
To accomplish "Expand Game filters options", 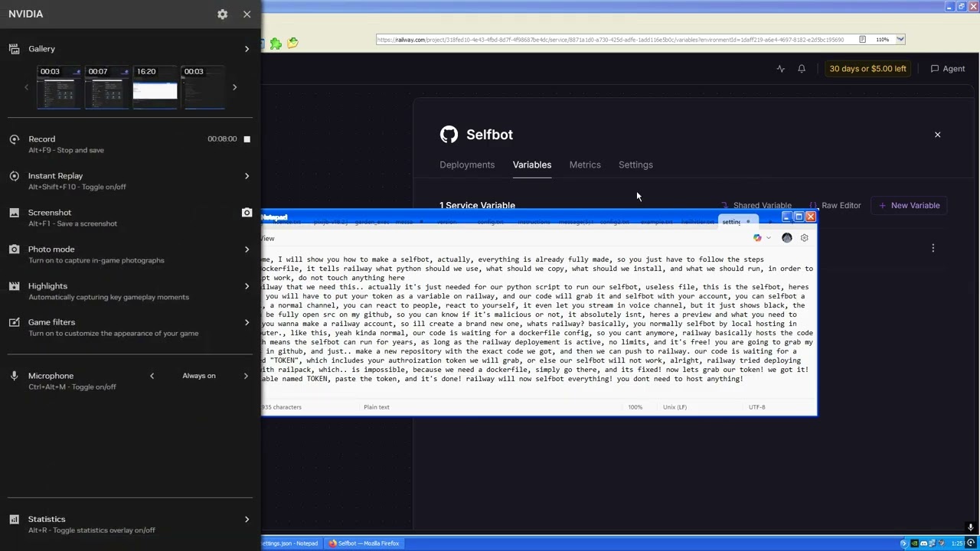I will [x=247, y=322].
